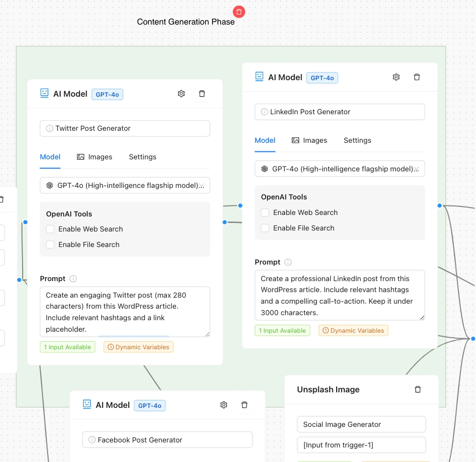The image size is (476, 462).
Task: Enable Web Search in Twitter node
Action: [x=50, y=229]
